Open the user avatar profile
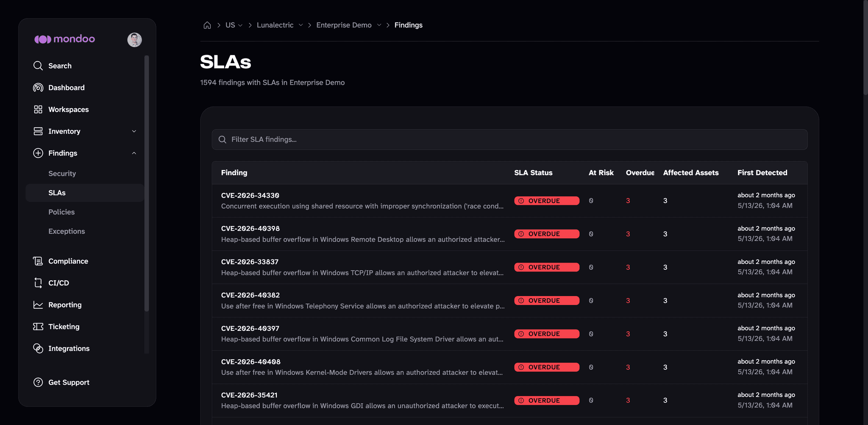 pos(134,39)
